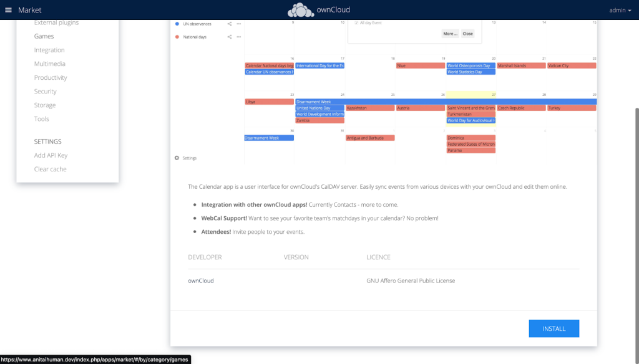
Task: Click share icon next to UN observances
Action: point(230,24)
